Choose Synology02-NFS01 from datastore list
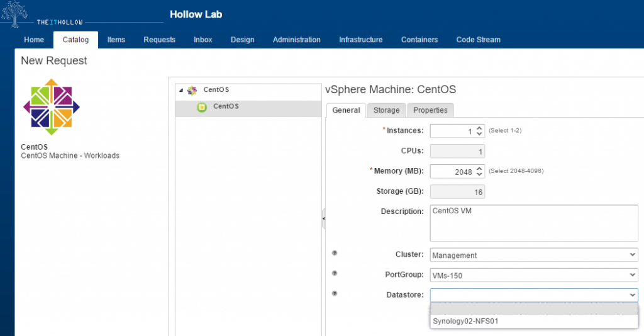 (x=466, y=321)
